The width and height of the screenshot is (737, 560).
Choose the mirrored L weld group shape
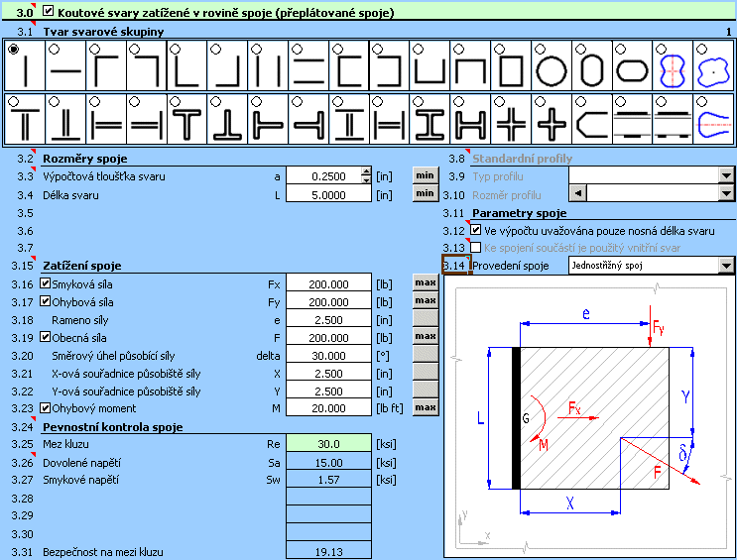[x=216, y=49]
